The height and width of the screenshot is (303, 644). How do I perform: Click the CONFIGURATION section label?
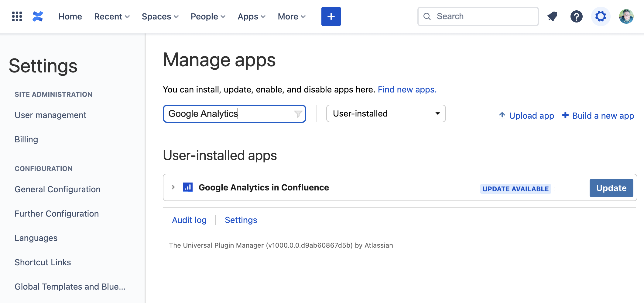43,169
